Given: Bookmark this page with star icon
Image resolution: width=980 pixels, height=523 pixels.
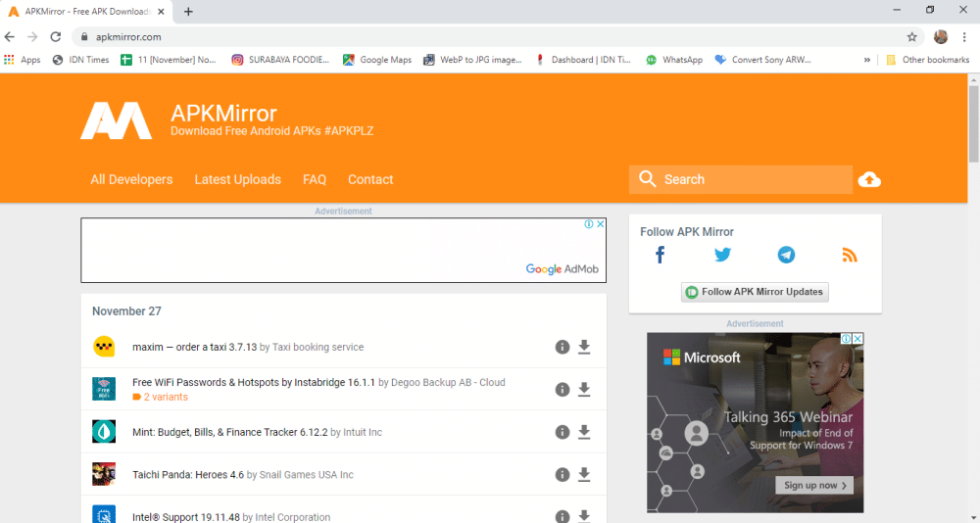Looking at the screenshot, I should pos(911,37).
